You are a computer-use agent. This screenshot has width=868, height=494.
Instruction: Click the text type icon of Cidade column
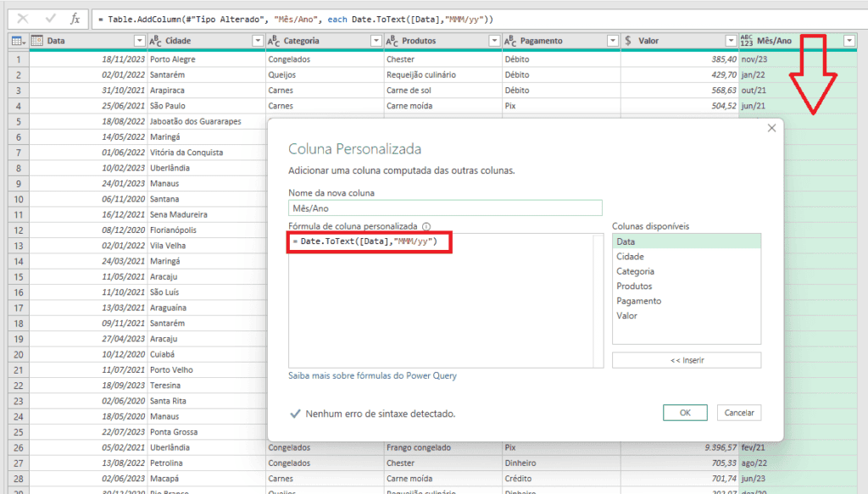tap(156, 41)
